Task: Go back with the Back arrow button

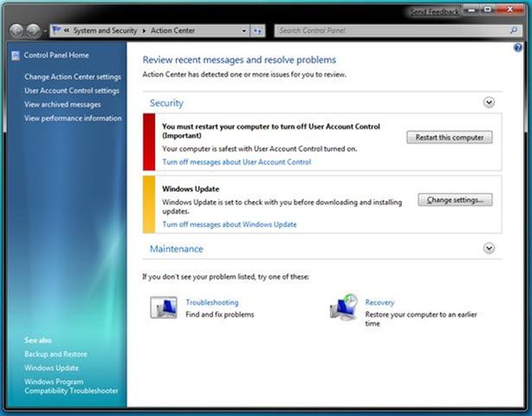Action: [x=16, y=31]
